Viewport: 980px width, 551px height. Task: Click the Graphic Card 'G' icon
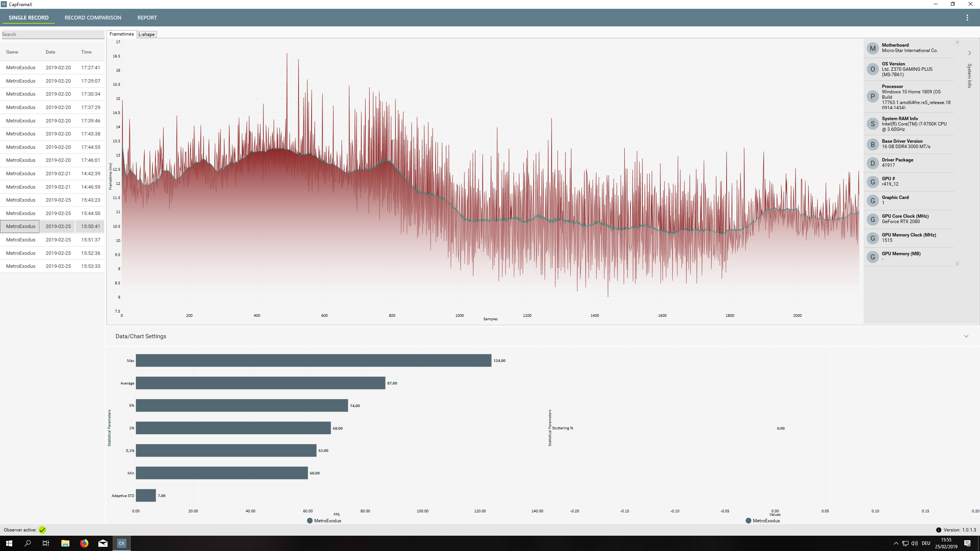(x=872, y=201)
